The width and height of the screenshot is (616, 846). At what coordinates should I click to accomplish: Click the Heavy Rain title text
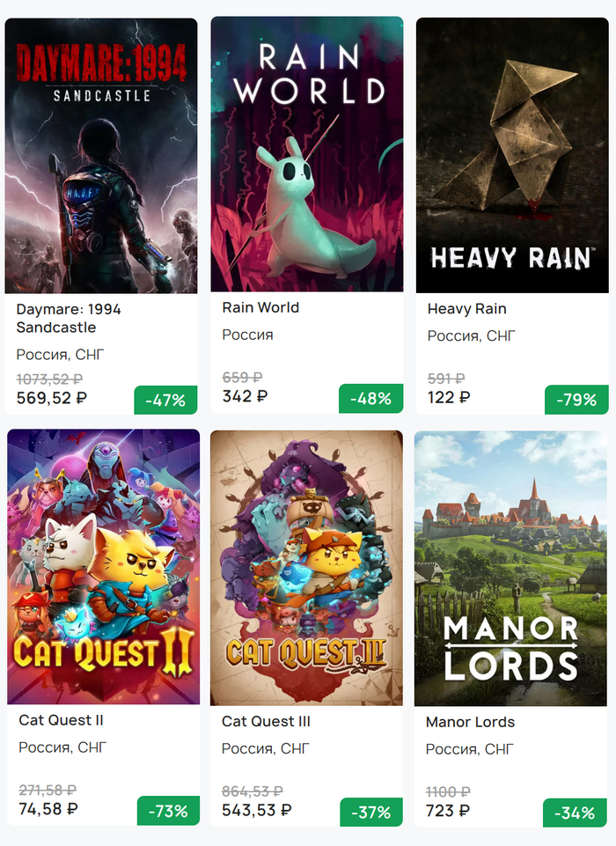click(x=467, y=309)
